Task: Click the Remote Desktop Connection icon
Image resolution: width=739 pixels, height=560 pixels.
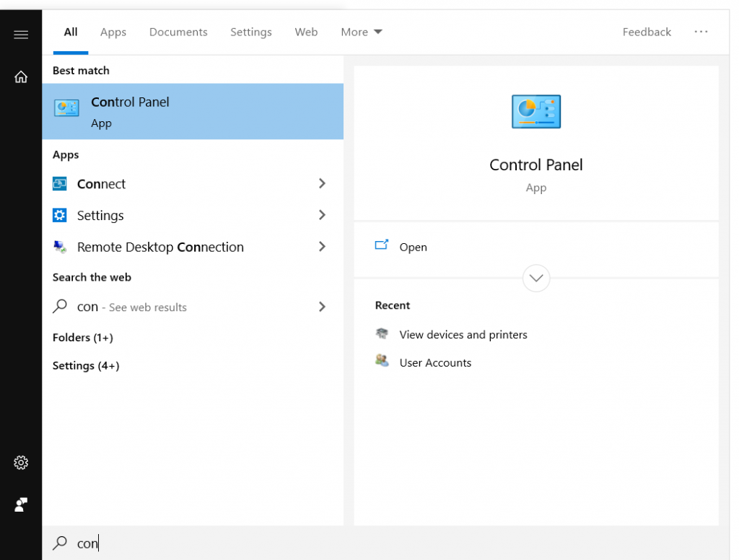Action: (60, 247)
